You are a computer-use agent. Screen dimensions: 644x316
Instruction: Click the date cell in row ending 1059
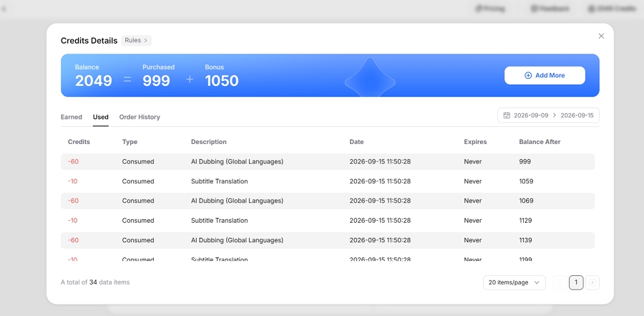(380, 181)
